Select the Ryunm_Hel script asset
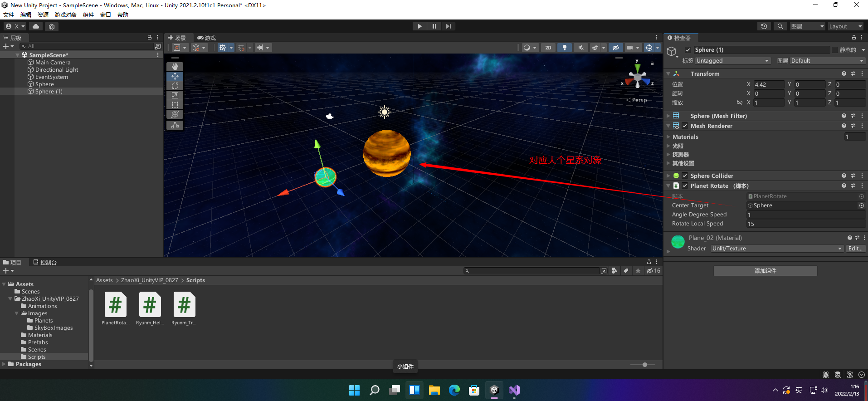Viewport: 868px width, 401px height. click(x=150, y=308)
